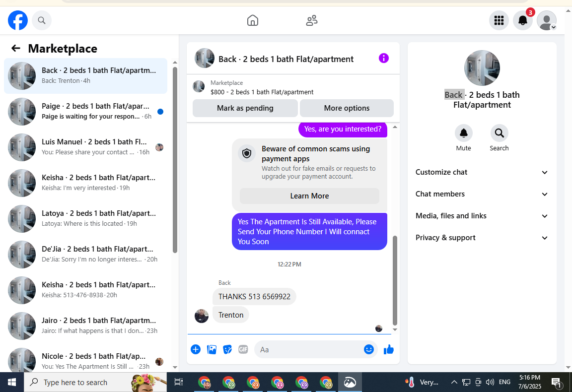This screenshot has width=572, height=392.
Task: Open Keisha's chat with 513-476-8938
Action: click(x=86, y=290)
